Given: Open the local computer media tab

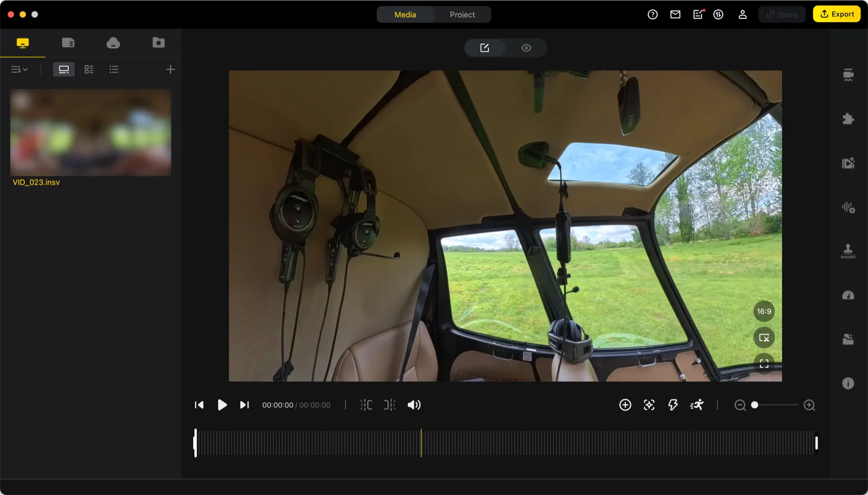Looking at the screenshot, I should pos(23,43).
